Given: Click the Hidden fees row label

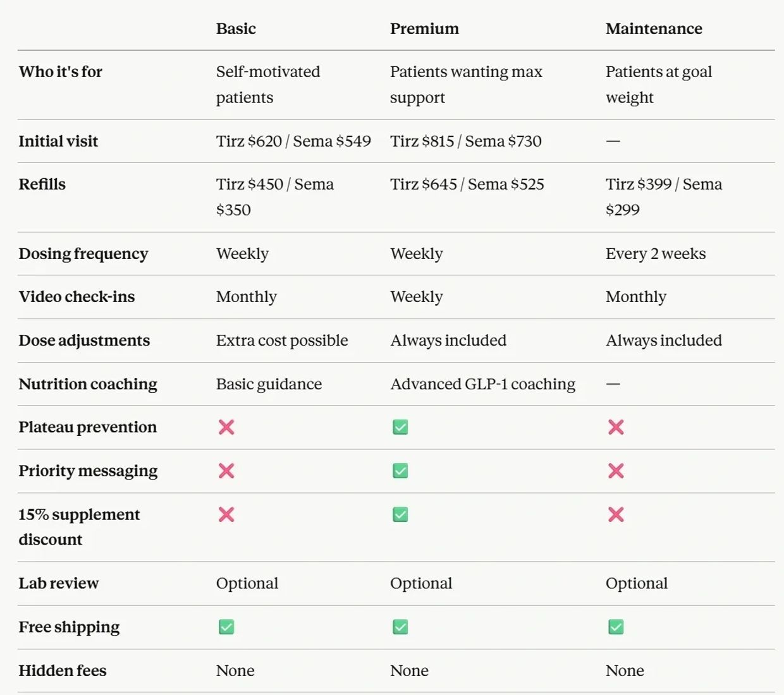Looking at the screenshot, I should click(x=63, y=670).
